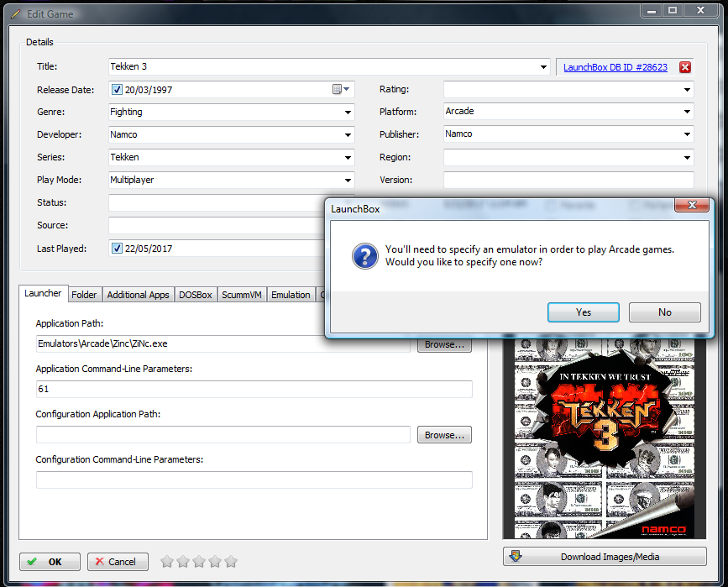Click the third rating star
Viewport: 728px width, 587px height.
199,562
